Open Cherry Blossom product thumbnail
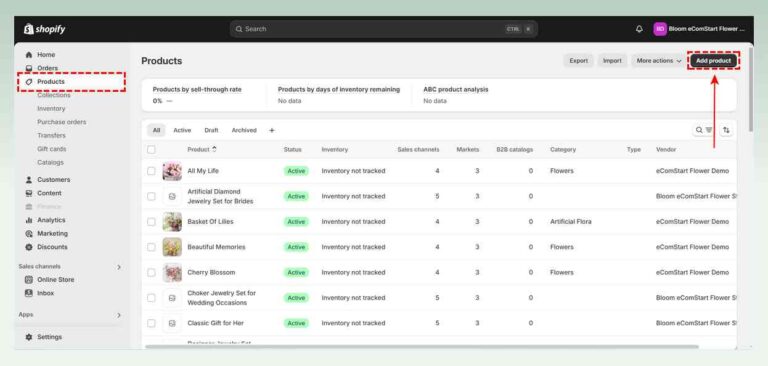 pos(172,272)
